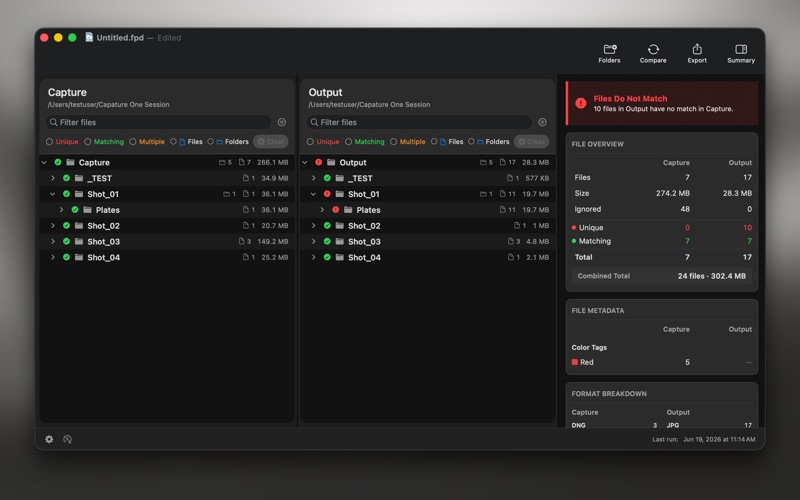Expand Shot_02 folder in Capture pane

tap(53, 226)
